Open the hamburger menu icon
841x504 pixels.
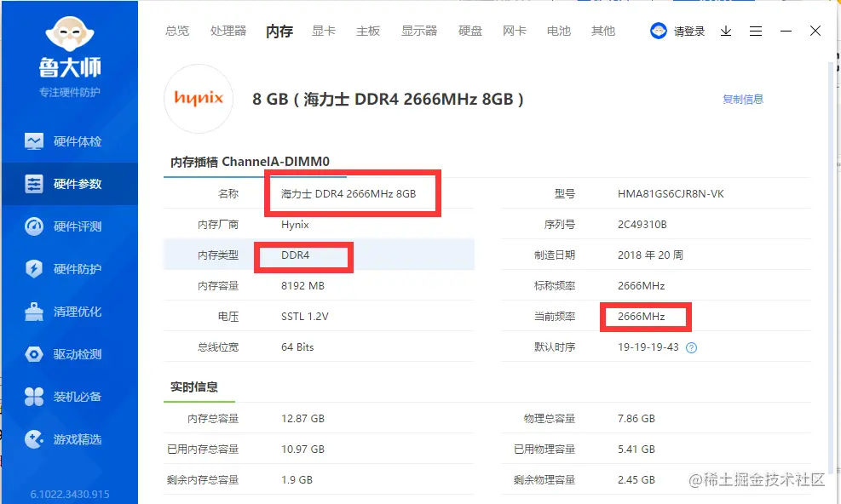[x=756, y=31]
